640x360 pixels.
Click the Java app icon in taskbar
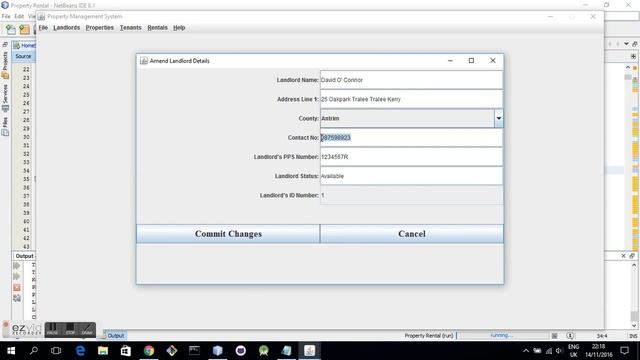click(309, 351)
